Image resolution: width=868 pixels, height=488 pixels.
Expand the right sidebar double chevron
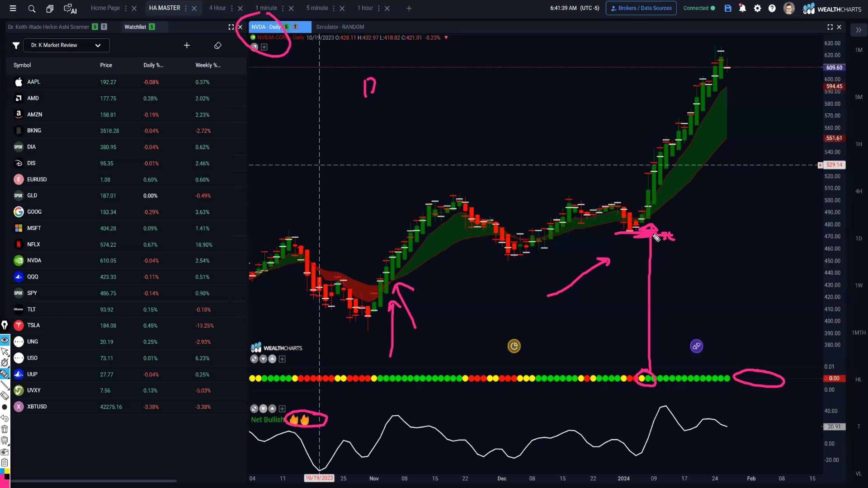pos(859,30)
